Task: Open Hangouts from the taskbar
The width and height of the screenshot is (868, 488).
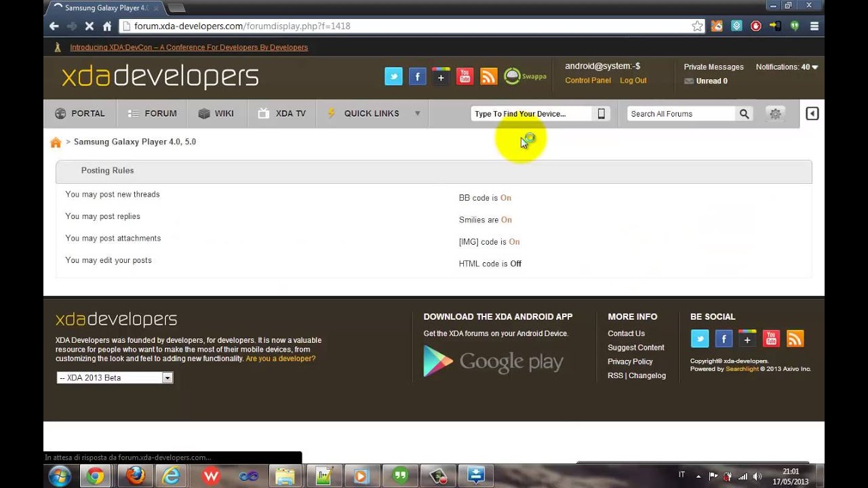Action: click(399, 476)
